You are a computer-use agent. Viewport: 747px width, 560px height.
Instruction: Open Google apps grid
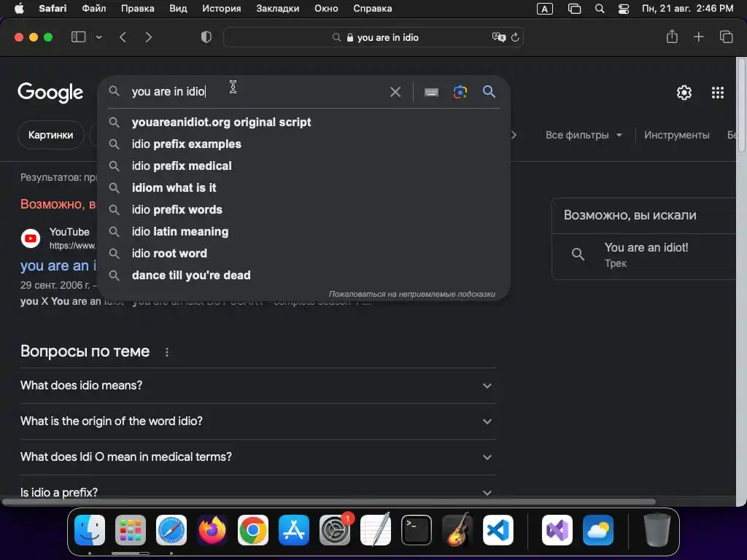[718, 93]
